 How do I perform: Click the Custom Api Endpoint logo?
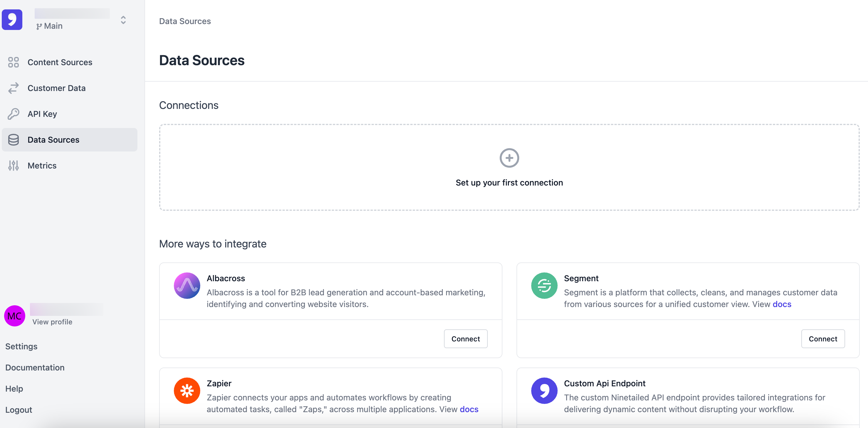[x=544, y=391]
